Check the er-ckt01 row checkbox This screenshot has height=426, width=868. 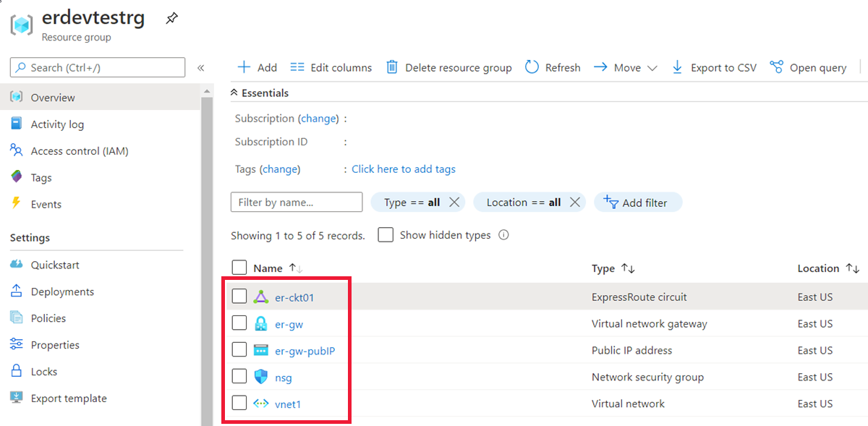239,297
